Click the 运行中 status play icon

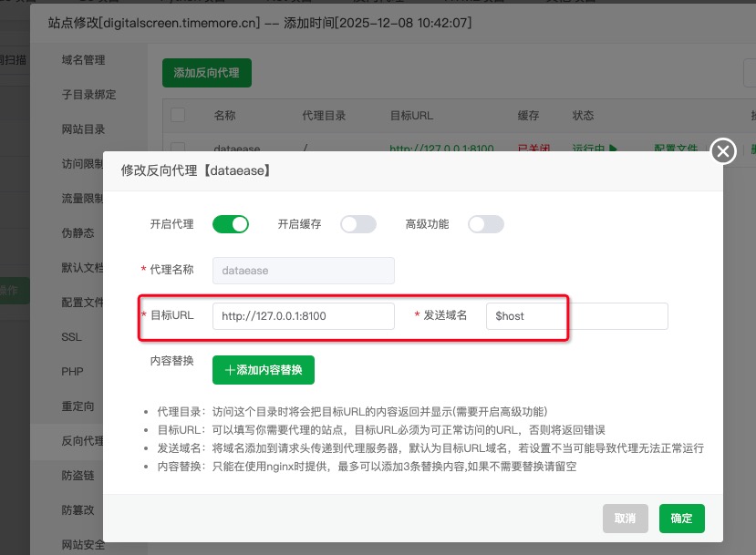pos(613,148)
